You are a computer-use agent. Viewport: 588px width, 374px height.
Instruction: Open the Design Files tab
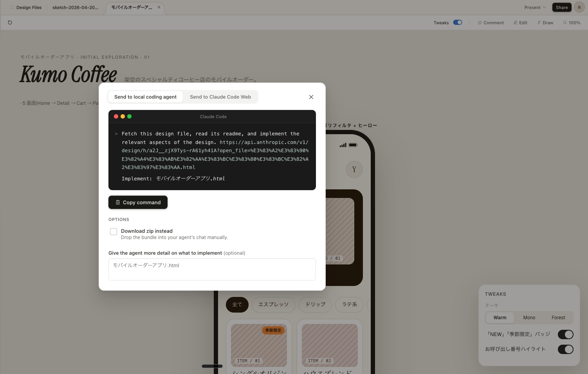[26, 7]
